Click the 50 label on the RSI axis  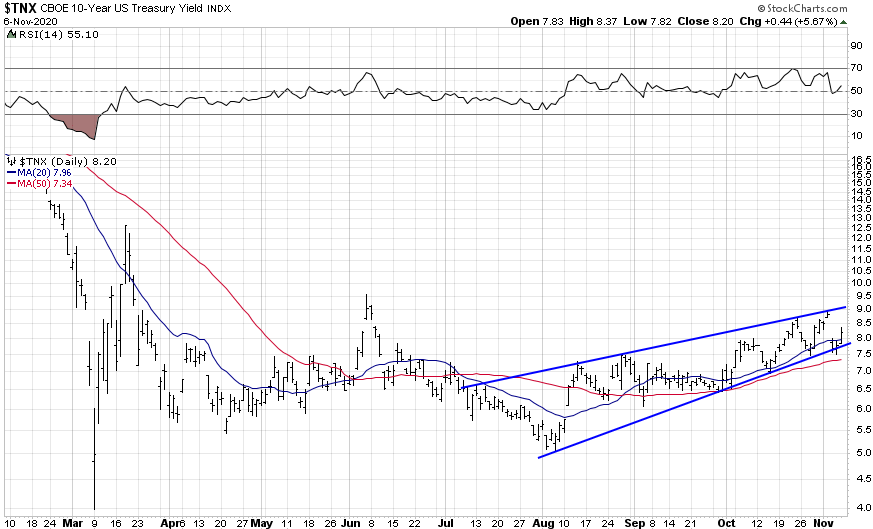(x=857, y=91)
